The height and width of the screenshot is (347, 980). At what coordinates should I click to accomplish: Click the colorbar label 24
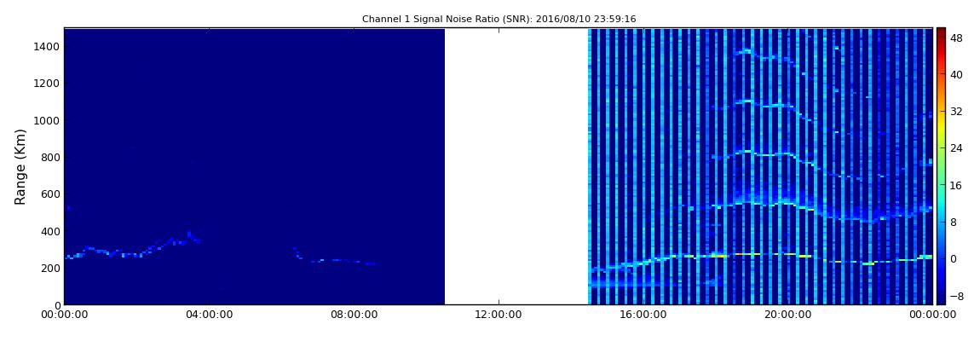pyautogui.click(x=955, y=147)
